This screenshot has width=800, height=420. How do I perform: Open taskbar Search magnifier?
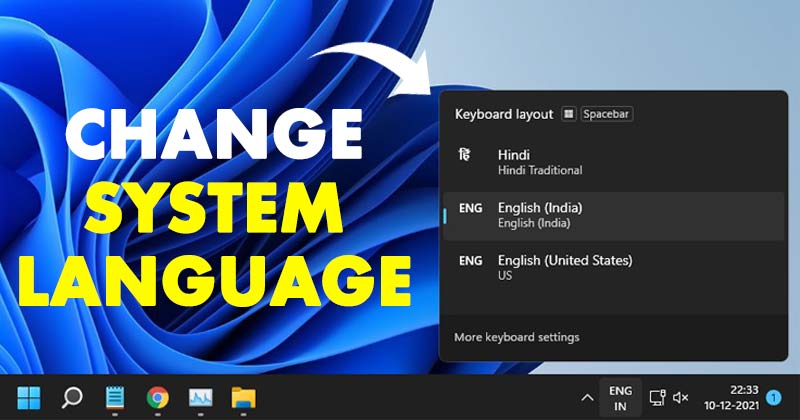(72, 398)
